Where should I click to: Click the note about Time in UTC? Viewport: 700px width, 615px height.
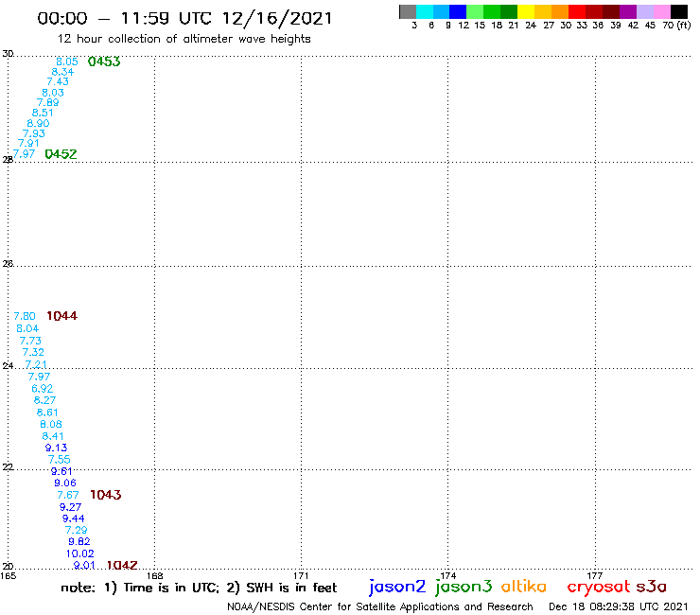tap(199, 588)
